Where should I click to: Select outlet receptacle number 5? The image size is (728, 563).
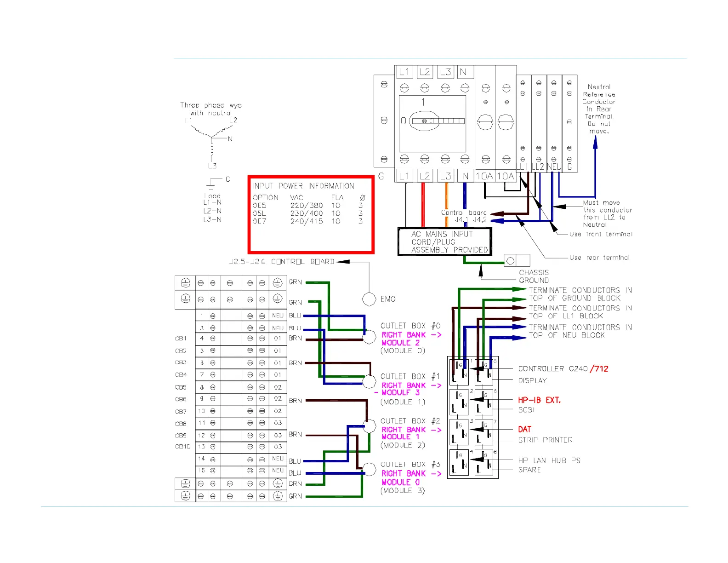484,371
